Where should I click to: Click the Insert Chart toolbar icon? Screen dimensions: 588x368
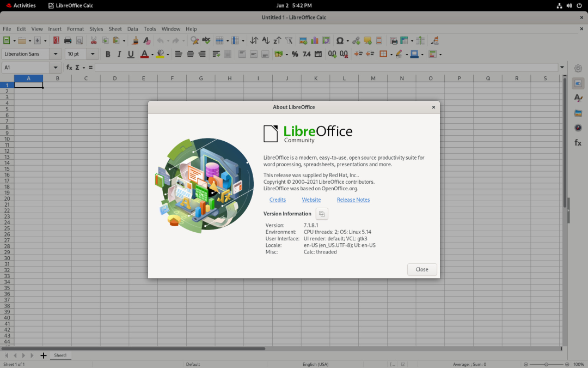[x=315, y=40]
